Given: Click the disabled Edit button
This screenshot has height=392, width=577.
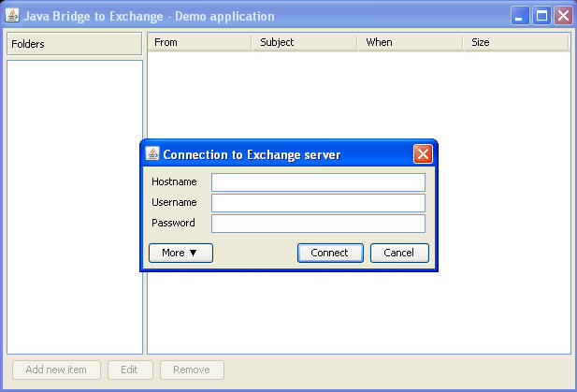Looking at the screenshot, I should click(x=130, y=370).
